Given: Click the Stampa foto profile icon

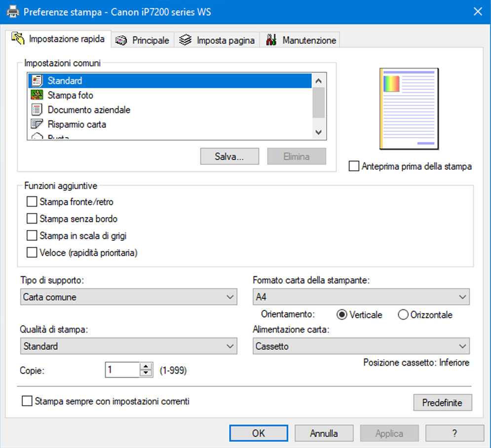Looking at the screenshot, I should tap(37, 95).
